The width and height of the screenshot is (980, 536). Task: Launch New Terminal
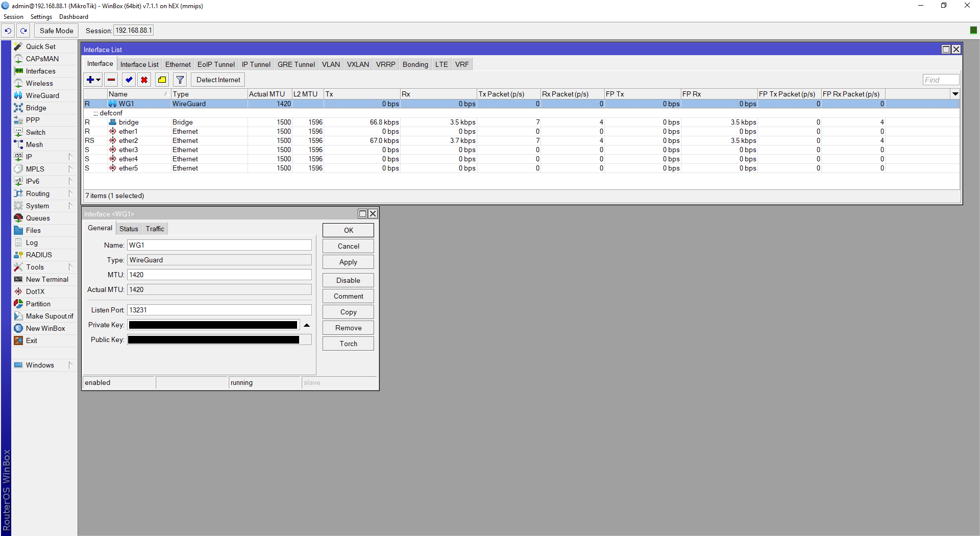point(47,279)
